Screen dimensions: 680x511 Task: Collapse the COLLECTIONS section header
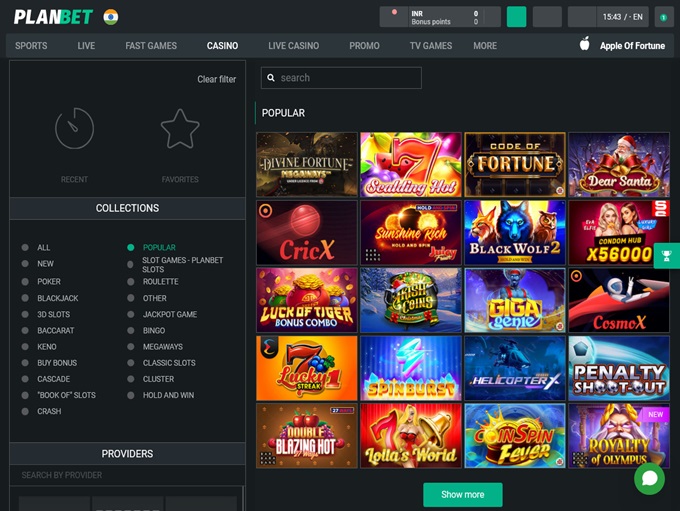tap(128, 208)
